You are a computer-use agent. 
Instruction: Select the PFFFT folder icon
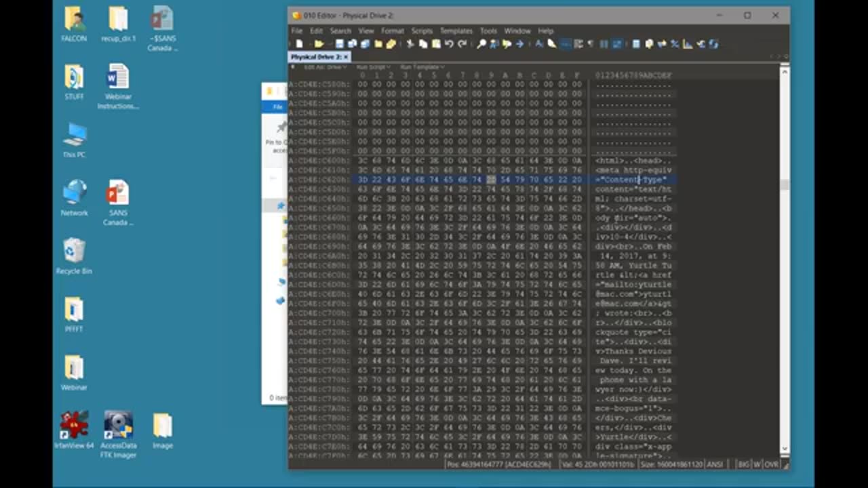[x=74, y=314]
